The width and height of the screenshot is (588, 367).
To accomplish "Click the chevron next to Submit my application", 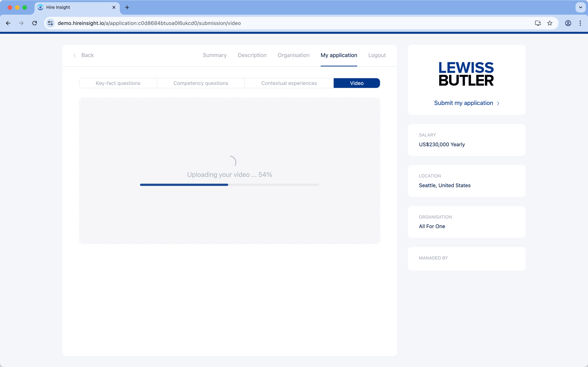I will click(x=498, y=103).
